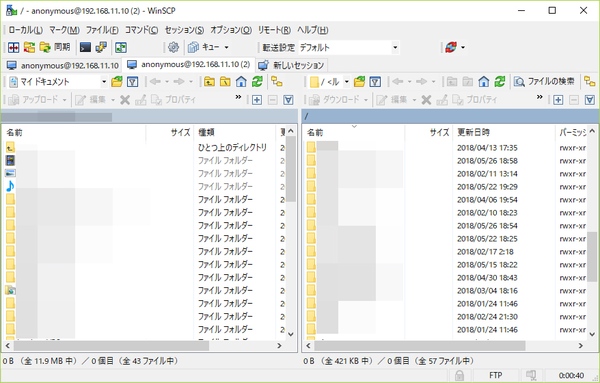Click local panel vertical scrollbar
The width and height of the screenshot is (600, 383).
pos(291,233)
